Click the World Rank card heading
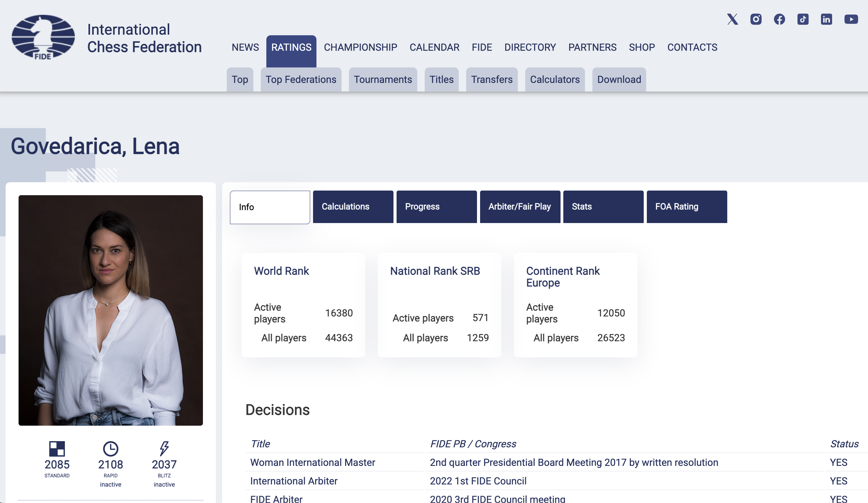The width and height of the screenshot is (868, 503). [x=281, y=271]
